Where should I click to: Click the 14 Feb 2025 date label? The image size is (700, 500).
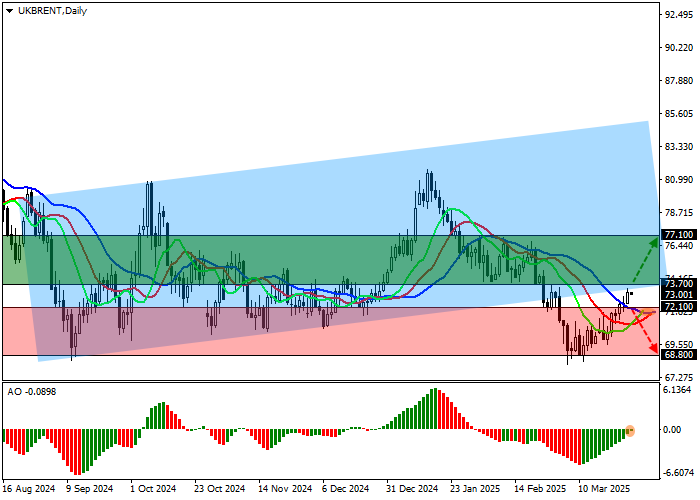pos(540,490)
